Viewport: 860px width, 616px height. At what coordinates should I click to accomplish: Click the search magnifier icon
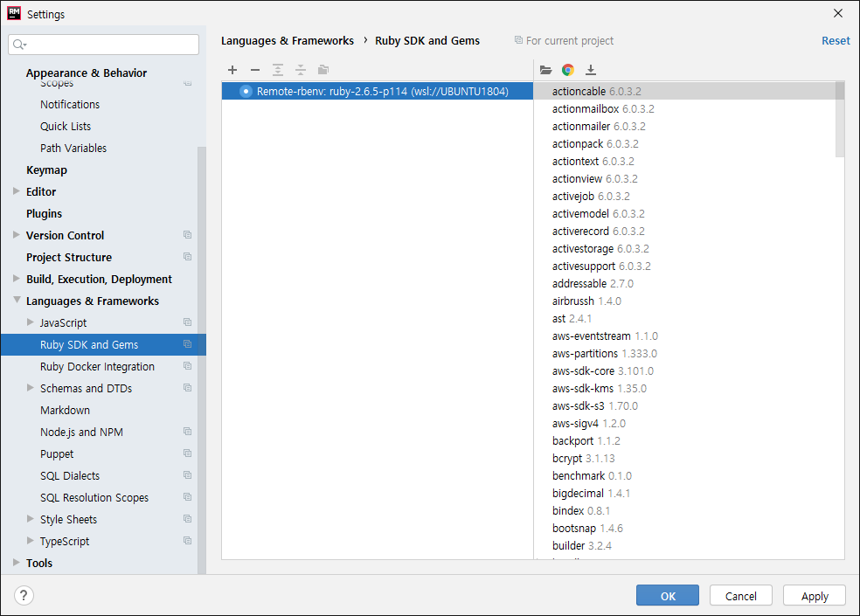(18, 45)
